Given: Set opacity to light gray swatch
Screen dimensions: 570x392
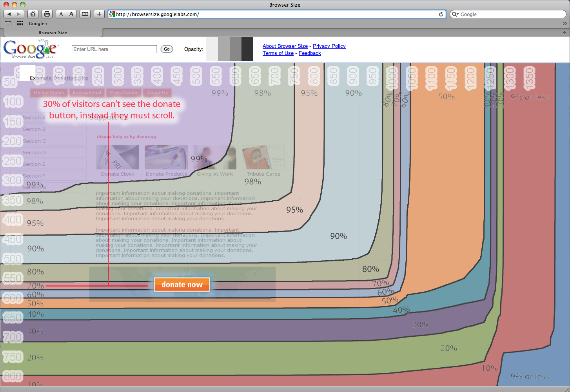Looking at the screenshot, I should pos(224,49).
